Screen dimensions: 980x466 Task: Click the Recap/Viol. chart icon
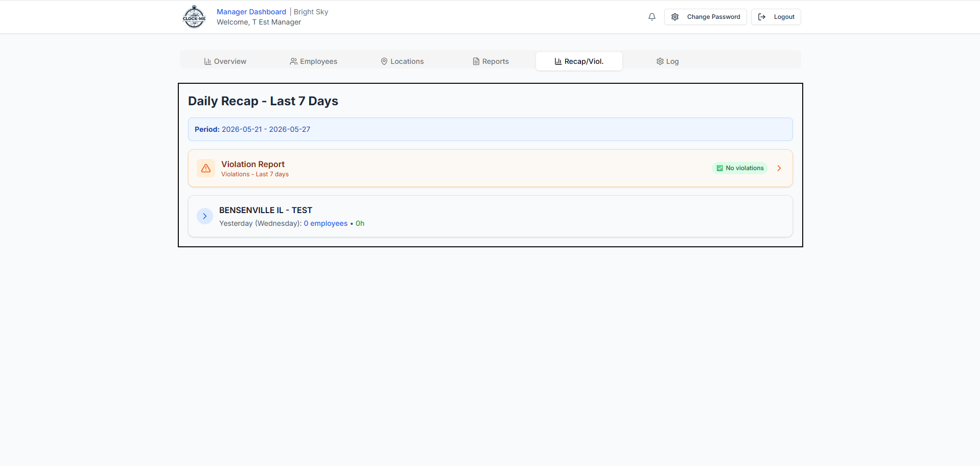(x=558, y=61)
